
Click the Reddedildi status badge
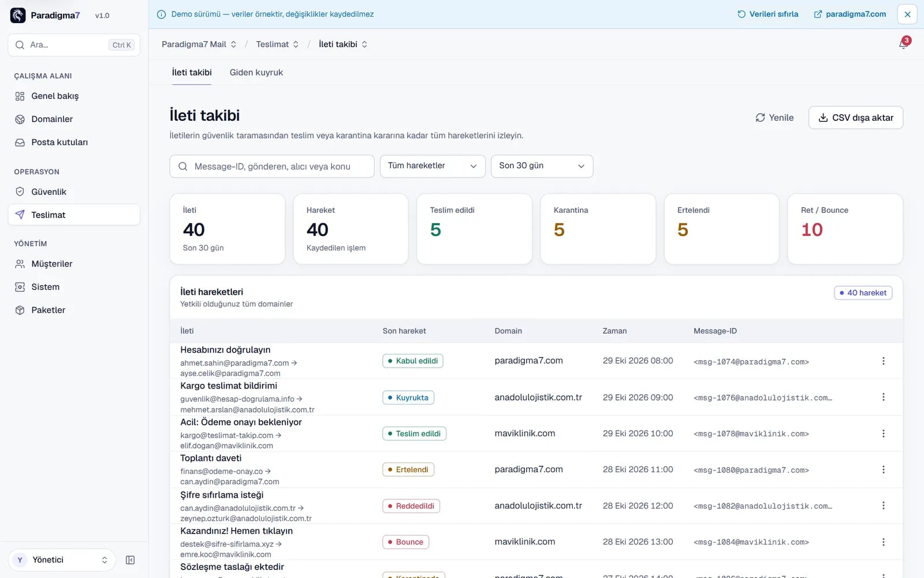pyautogui.click(x=411, y=506)
